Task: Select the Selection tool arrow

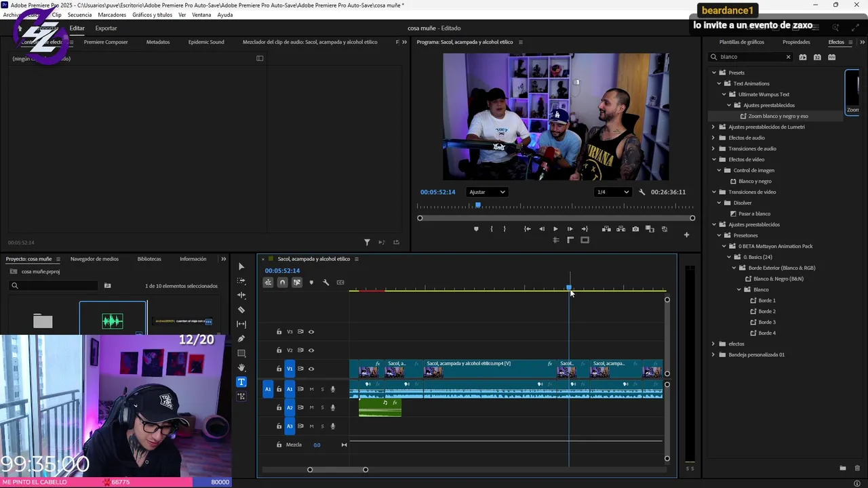Action: tap(241, 266)
